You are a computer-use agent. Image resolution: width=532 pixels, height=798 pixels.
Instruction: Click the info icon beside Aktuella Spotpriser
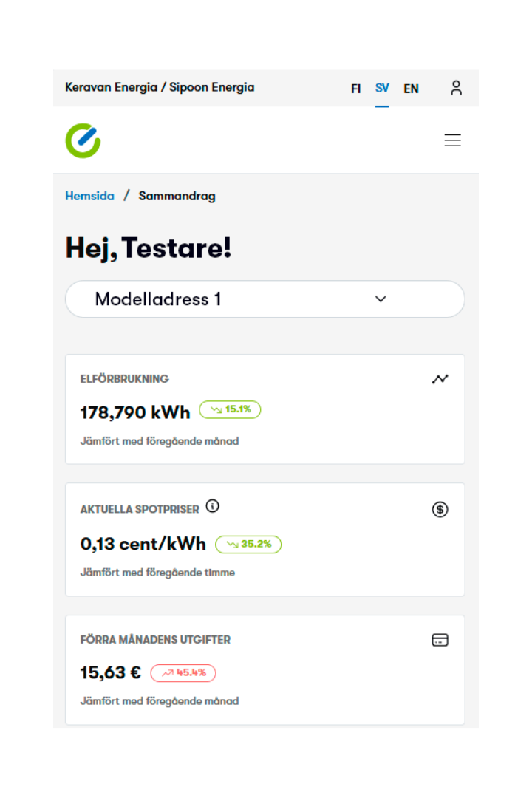tap(213, 507)
